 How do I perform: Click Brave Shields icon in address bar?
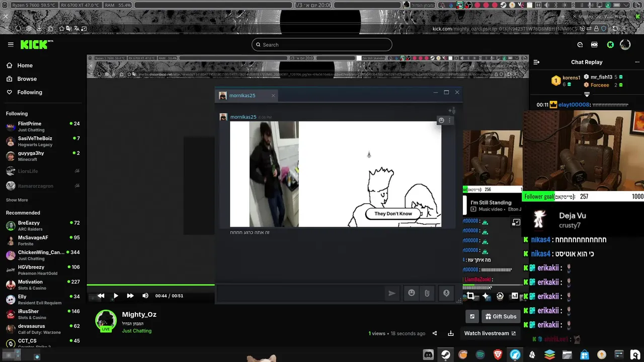tap(604, 29)
